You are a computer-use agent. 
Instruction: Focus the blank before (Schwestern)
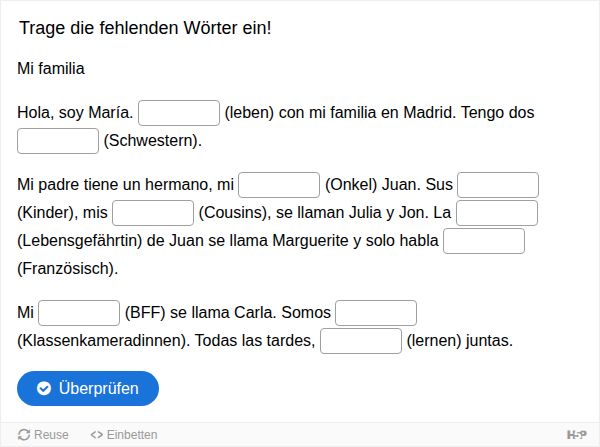click(x=58, y=141)
